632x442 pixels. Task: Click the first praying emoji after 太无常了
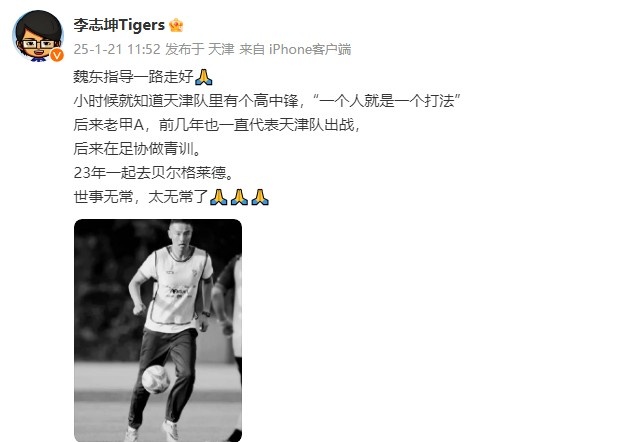[218, 197]
